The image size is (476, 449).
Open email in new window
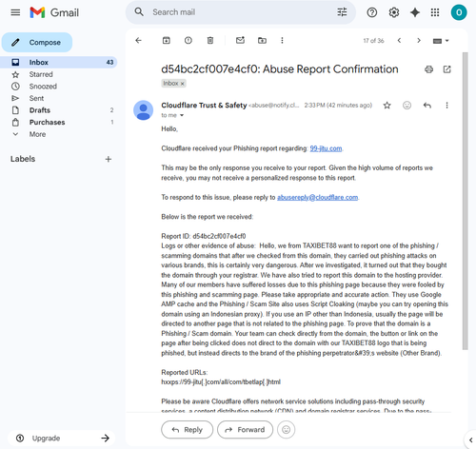[446, 69]
